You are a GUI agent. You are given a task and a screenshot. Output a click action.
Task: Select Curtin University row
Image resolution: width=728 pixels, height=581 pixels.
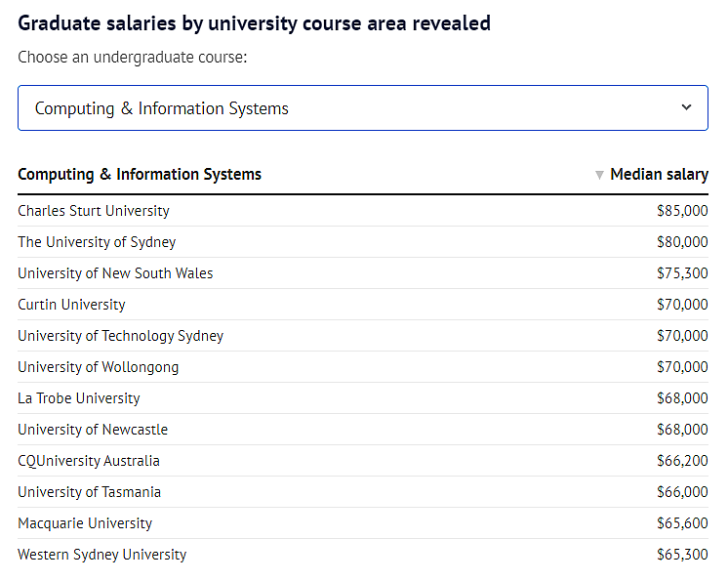click(x=363, y=305)
